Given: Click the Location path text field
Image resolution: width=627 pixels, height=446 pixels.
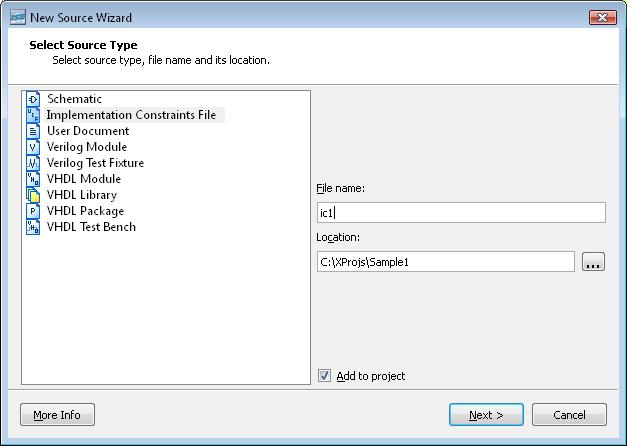Looking at the screenshot, I should [x=445, y=262].
